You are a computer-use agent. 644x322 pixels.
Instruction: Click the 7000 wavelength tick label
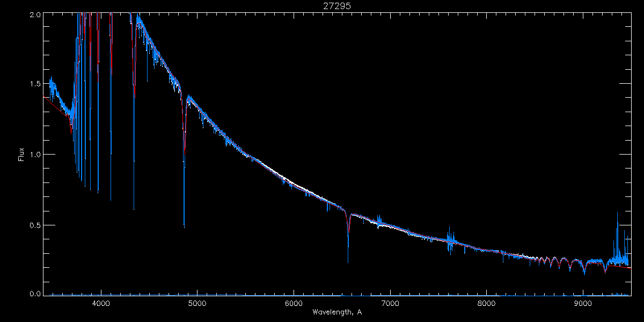coord(390,303)
